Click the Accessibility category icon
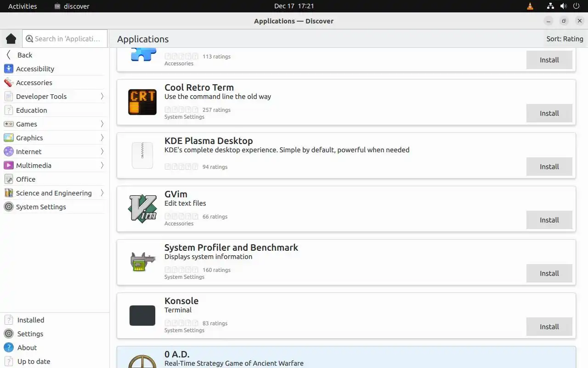Screen dimensions: 588x368 click(x=8, y=69)
